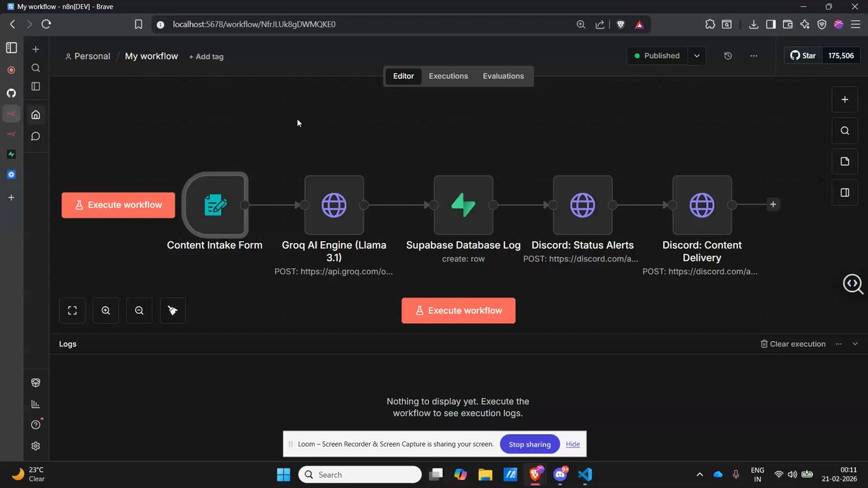Screen dimensions: 868x488
Task: Click the Execute workflow button beside Content Intake Form
Action: pyautogui.click(x=118, y=205)
